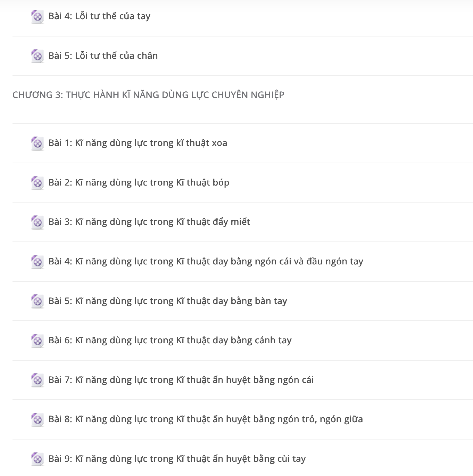Click the video icon for Bài 6 day bằng cánh tay
Screen dimensions: 473x476
coord(37,340)
